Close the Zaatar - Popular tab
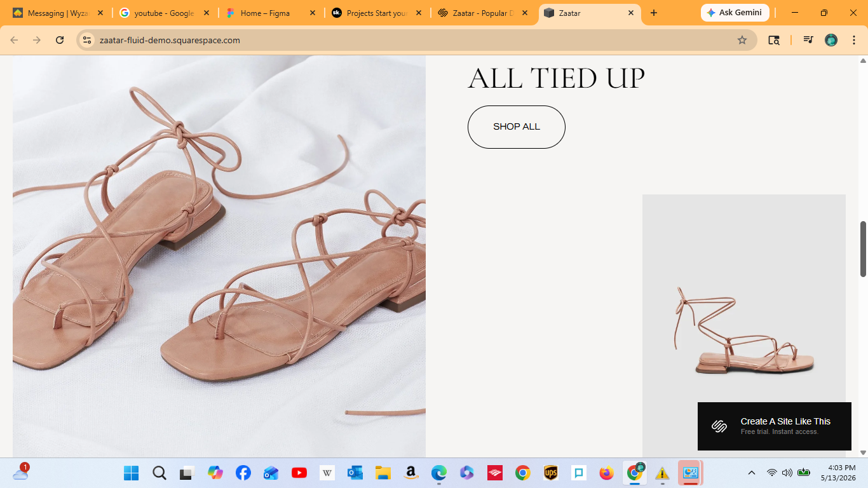The width and height of the screenshot is (868, 488). point(524,13)
